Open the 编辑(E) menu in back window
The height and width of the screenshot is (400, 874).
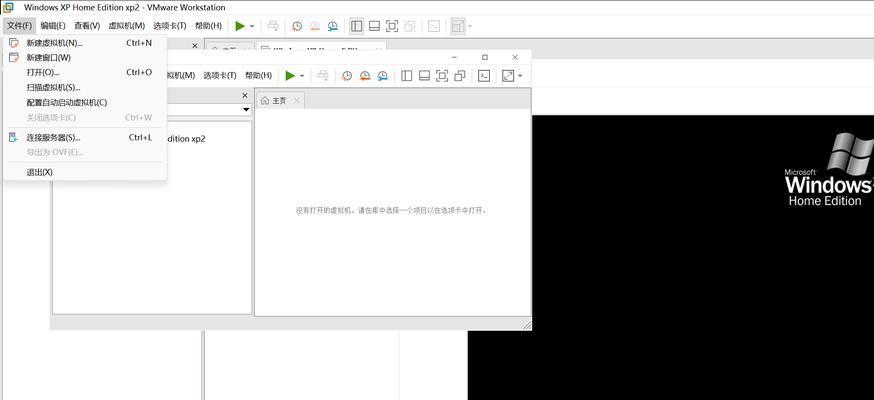53,26
